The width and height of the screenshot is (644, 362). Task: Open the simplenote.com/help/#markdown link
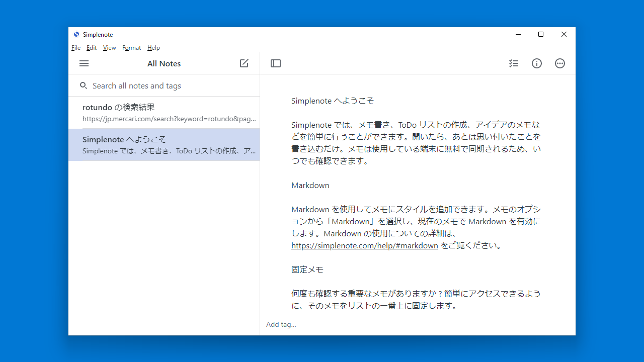pos(365,245)
